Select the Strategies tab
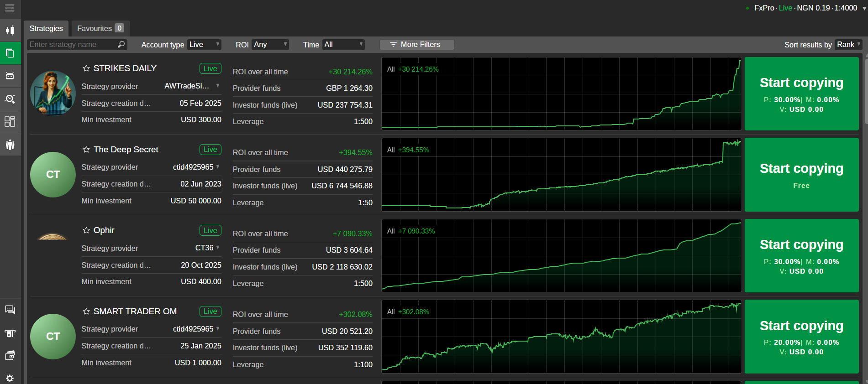 coord(46,28)
